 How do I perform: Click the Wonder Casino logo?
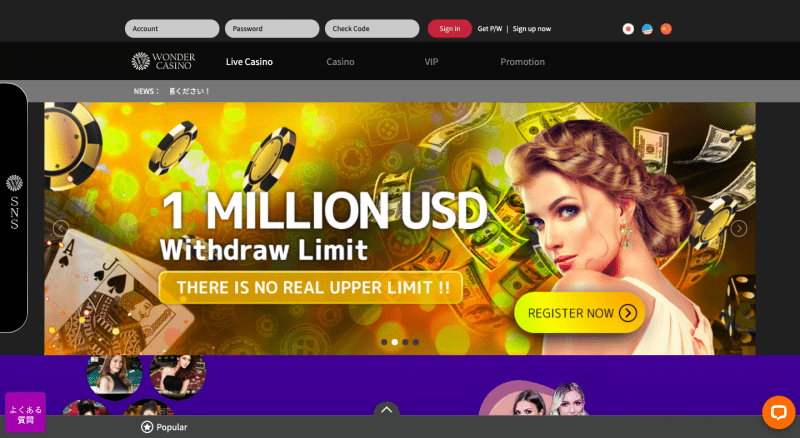163,61
